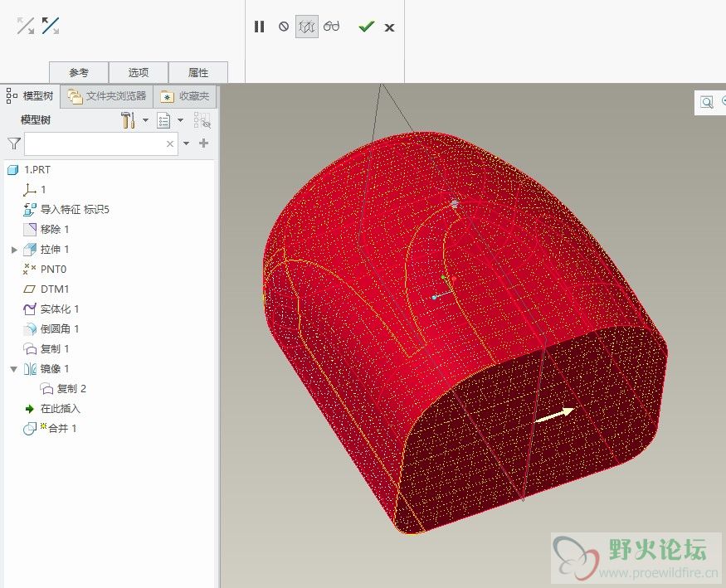Click the funnel filter icon

[14, 143]
